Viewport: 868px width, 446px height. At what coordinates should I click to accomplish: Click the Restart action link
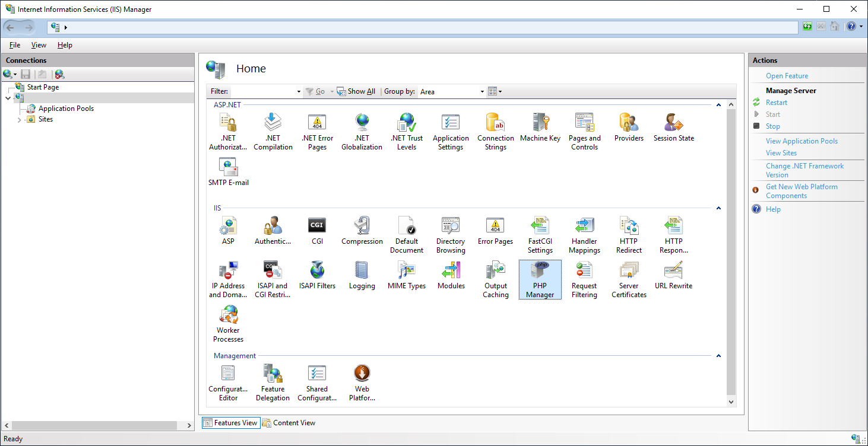coord(776,103)
